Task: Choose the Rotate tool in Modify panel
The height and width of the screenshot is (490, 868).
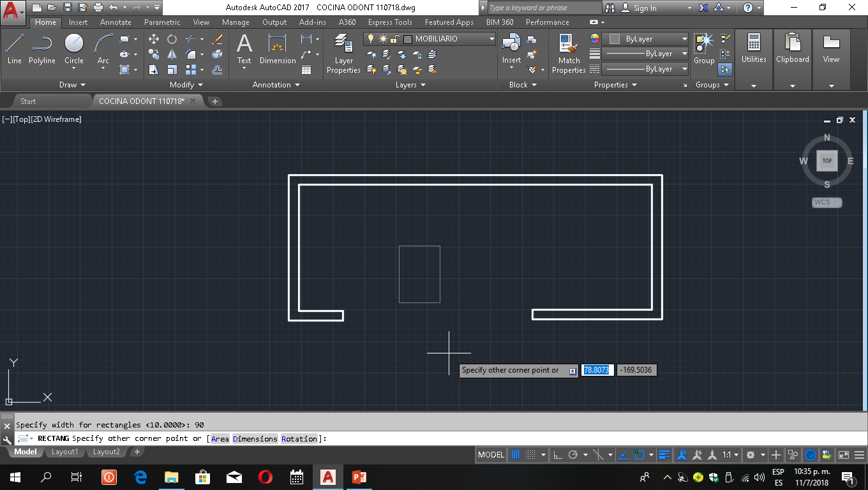Action: (172, 39)
